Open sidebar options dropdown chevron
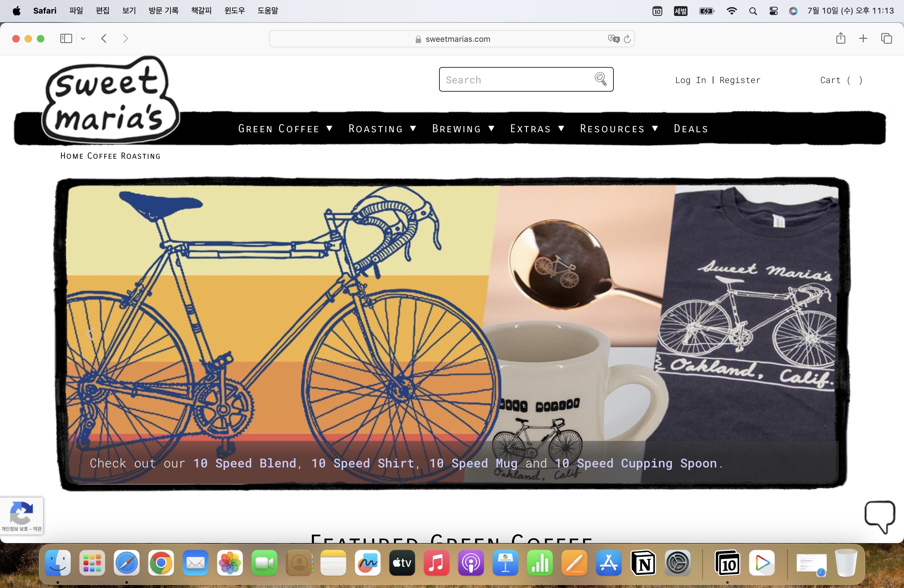Image resolution: width=904 pixels, height=588 pixels. (x=83, y=38)
